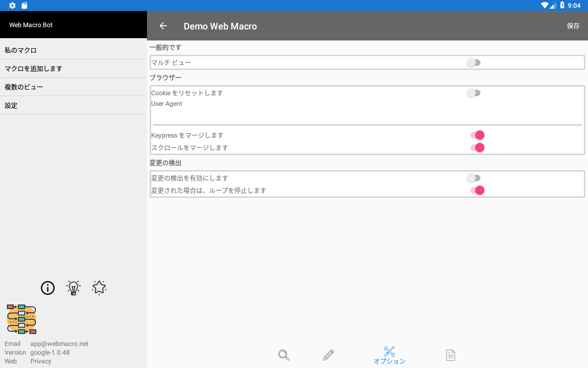Open 設定 menu item
This screenshot has height=368, width=588.
point(73,105)
